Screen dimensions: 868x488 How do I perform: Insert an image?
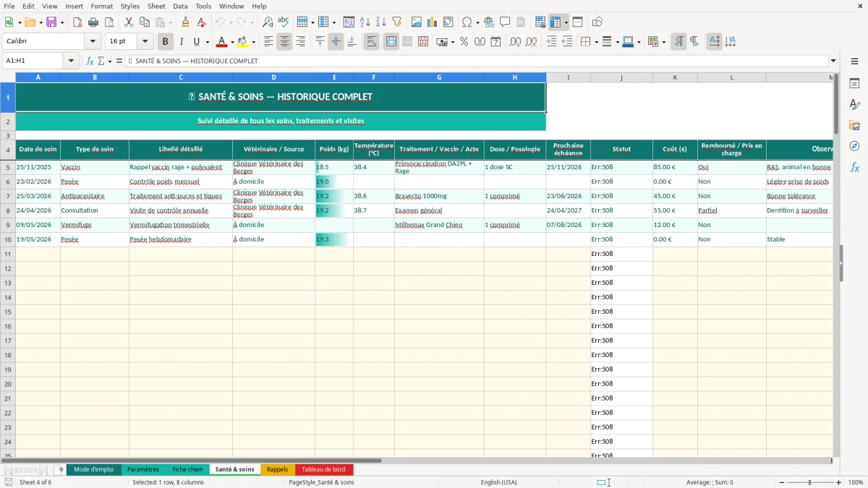[x=417, y=22]
